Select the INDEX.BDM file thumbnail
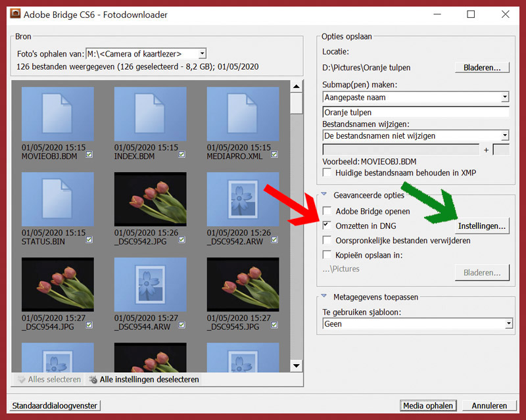This screenshot has width=526, height=420. [x=151, y=114]
